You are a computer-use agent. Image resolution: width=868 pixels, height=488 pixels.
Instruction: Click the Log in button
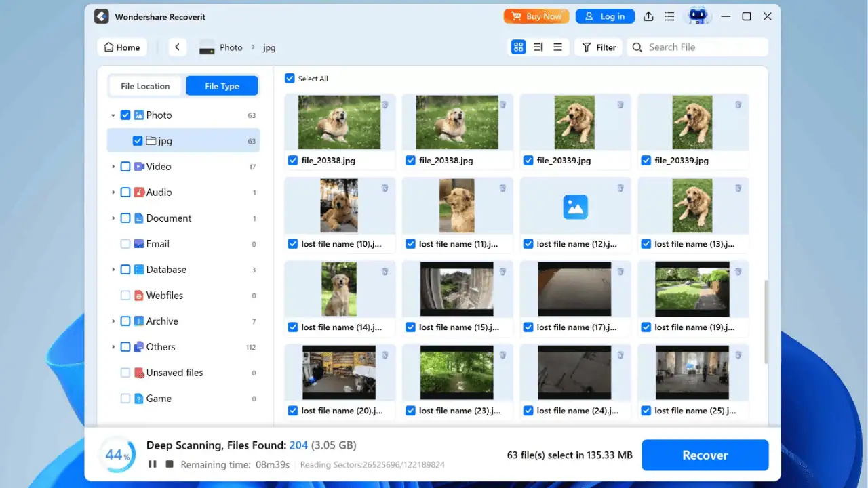[x=605, y=16]
